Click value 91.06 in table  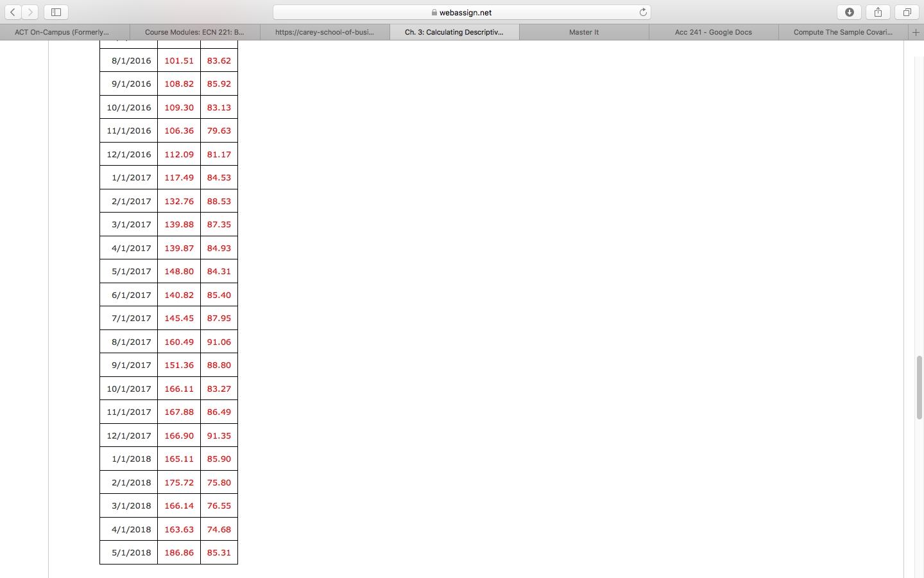[x=219, y=342]
